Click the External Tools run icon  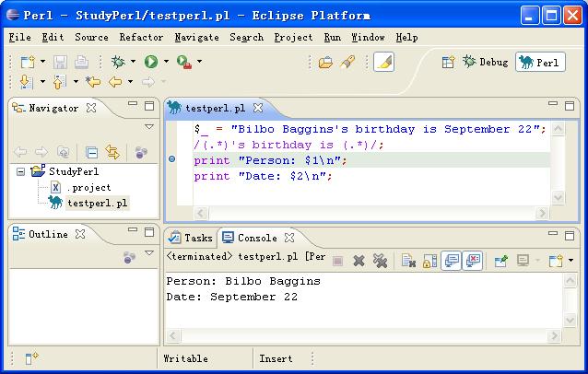[x=183, y=62]
